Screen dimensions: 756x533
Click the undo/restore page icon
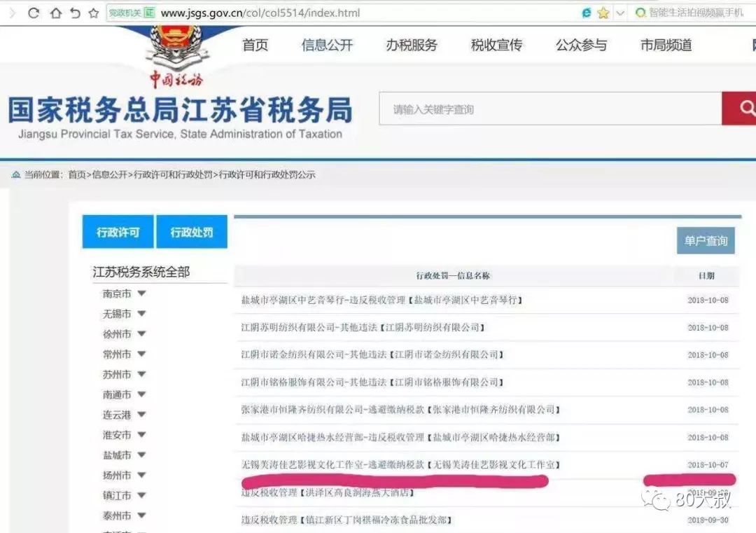coord(74,13)
